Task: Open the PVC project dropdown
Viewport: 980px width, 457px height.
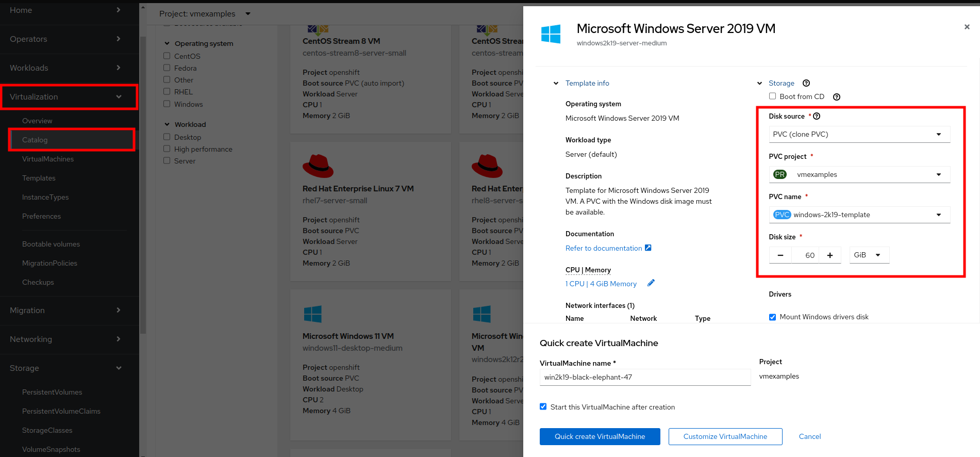Action: click(x=859, y=174)
